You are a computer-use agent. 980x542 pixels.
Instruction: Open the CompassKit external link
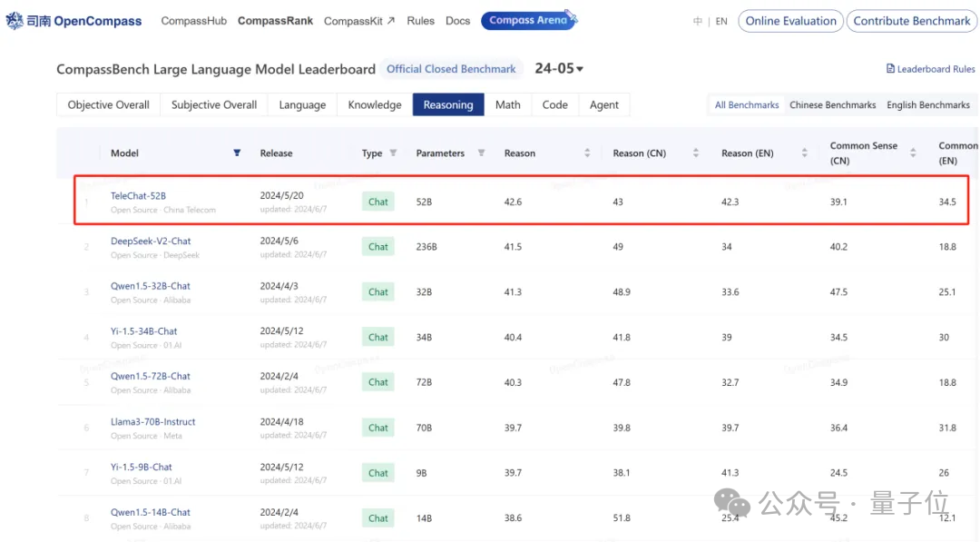(359, 21)
